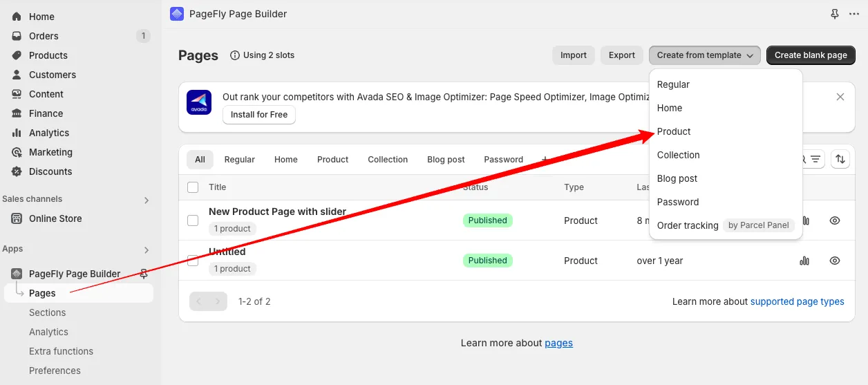
Task: Open Home in the Shopify sidebar
Action: (x=41, y=17)
